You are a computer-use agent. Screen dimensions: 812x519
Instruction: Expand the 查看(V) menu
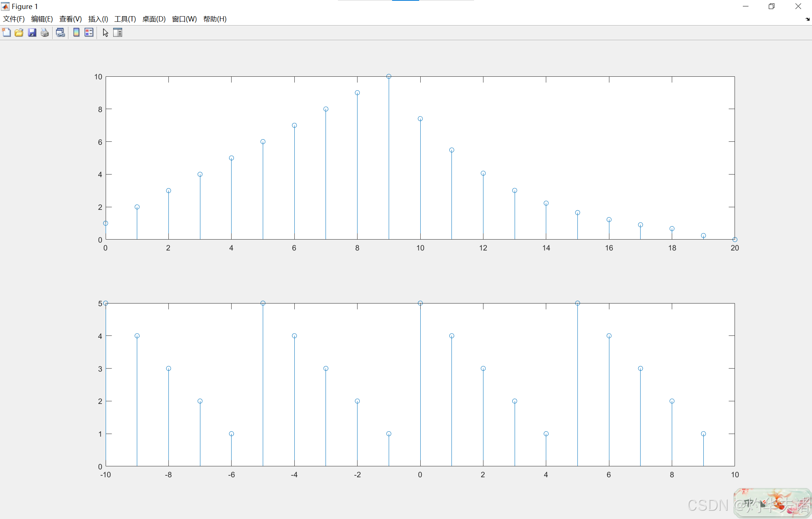(x=70, y=19)
